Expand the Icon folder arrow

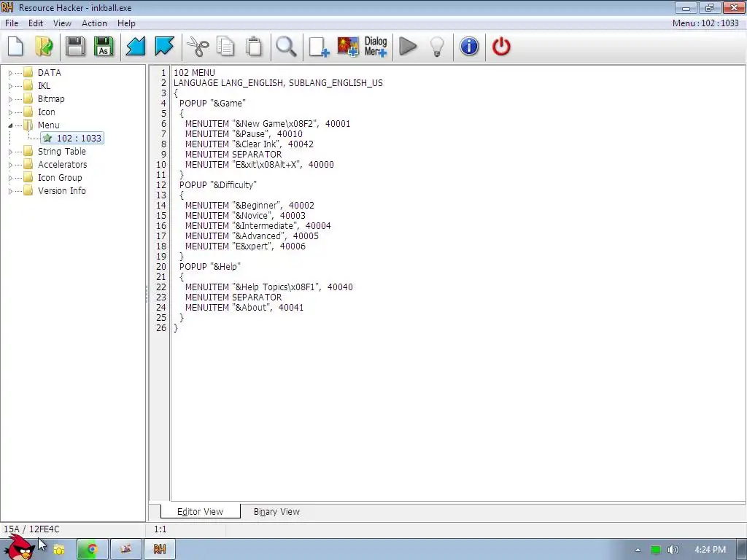click(10, 112)
